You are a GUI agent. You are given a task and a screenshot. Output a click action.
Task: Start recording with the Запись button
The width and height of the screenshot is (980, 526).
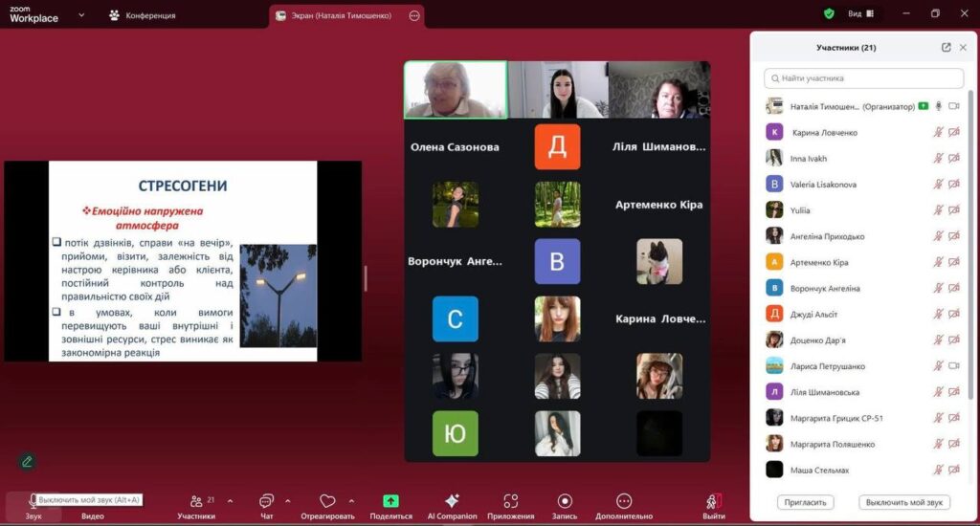pyautogui.click(x=565, y=501)
